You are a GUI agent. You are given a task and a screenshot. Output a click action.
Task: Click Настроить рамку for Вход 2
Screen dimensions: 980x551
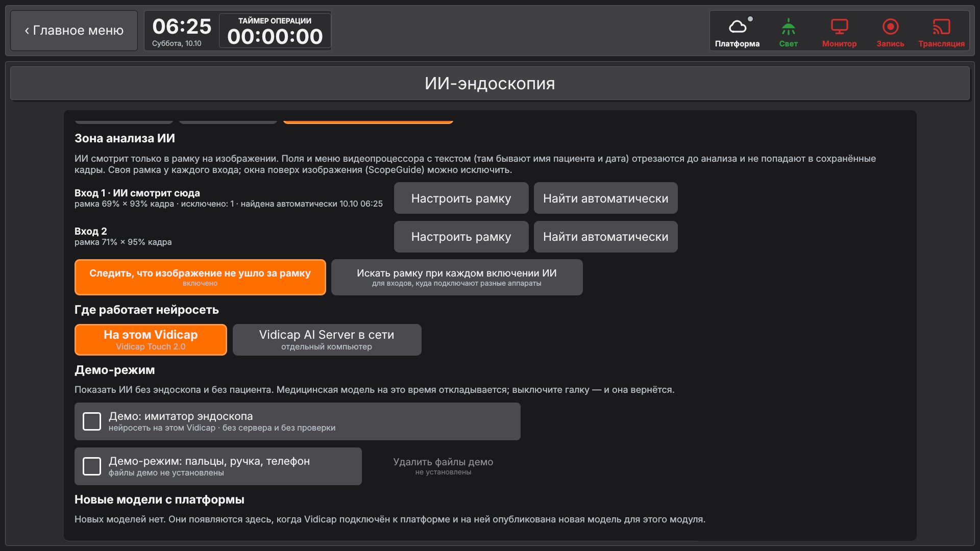pyautogui.click(x=461, y=237)
